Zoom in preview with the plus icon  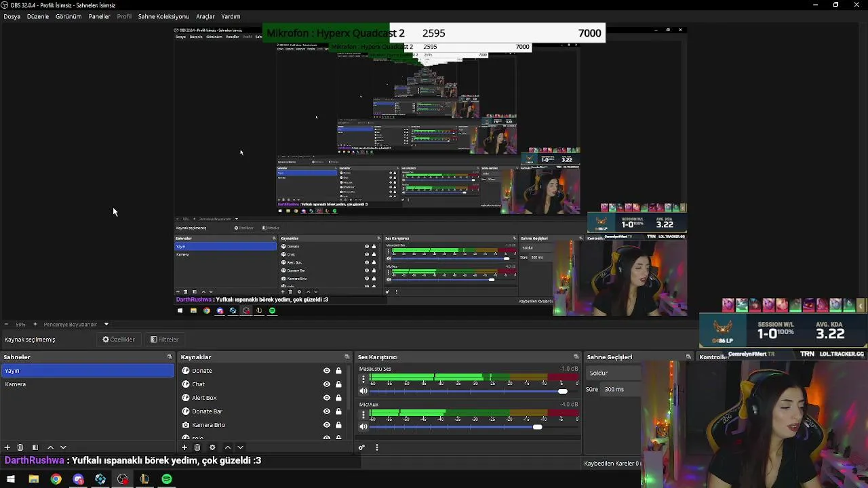[x=35, y=325]
